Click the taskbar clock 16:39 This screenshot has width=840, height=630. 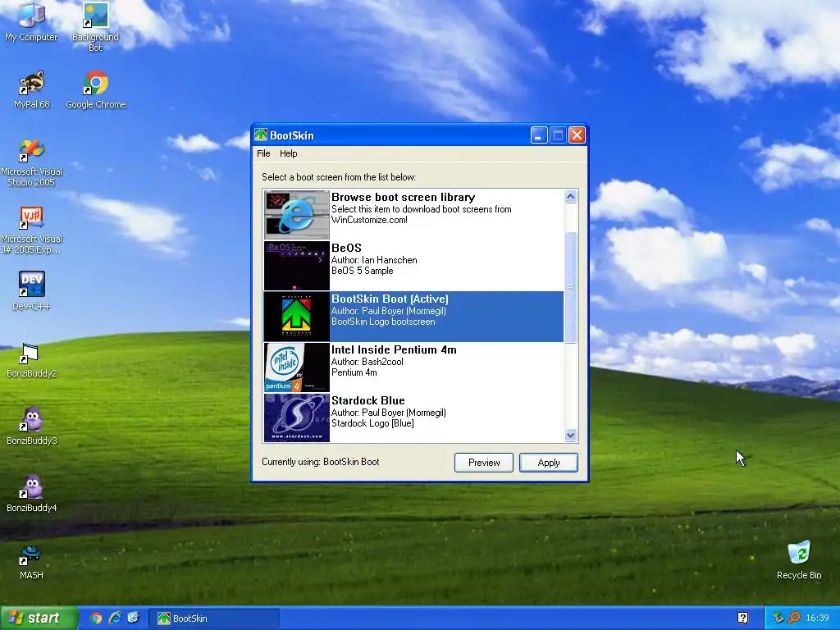tap(817, 618)
